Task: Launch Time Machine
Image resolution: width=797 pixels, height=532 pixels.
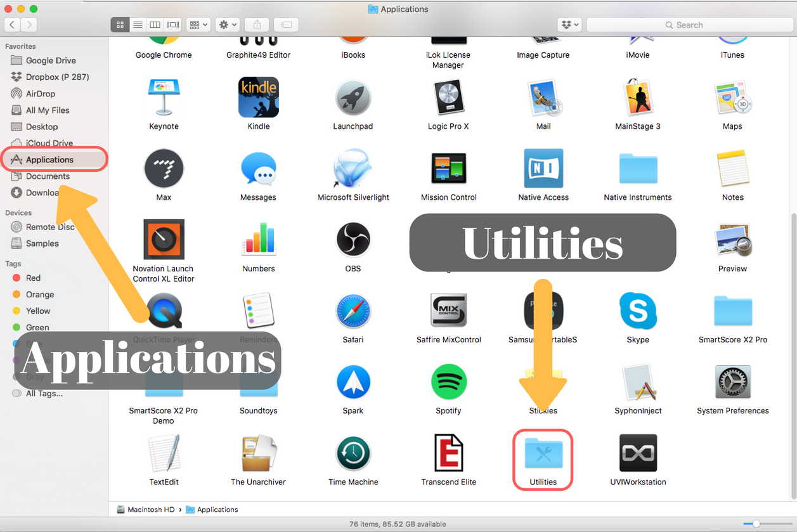Action: click(353, 453)
